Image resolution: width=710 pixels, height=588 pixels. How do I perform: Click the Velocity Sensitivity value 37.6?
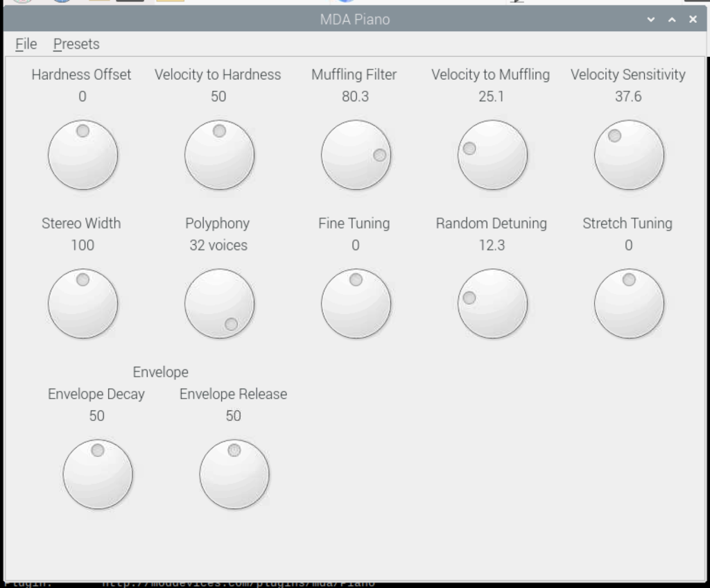point(628,96)
